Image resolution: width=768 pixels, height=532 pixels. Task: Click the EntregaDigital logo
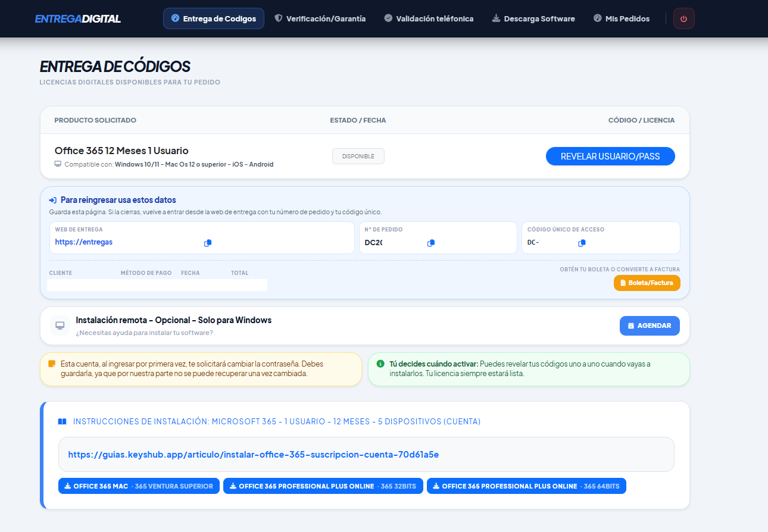pos(78,19)
